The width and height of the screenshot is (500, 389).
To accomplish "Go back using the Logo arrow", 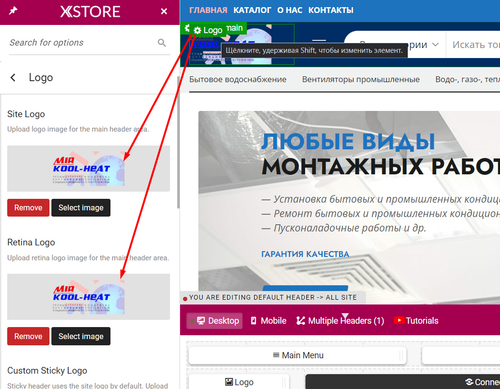I will coord(13,78).
